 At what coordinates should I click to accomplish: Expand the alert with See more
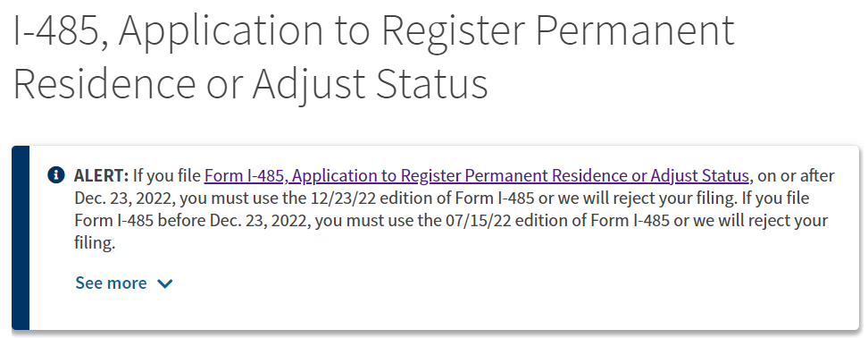[x=124, y=283]
